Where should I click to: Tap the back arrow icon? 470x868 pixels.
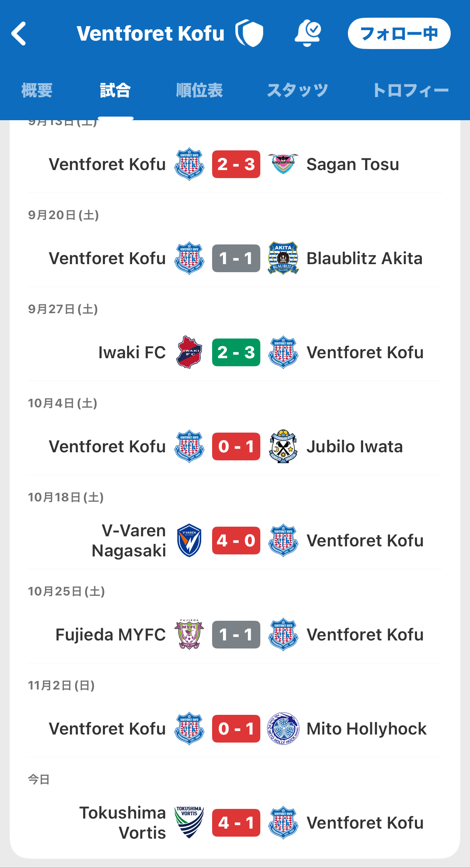pos(19,33)
